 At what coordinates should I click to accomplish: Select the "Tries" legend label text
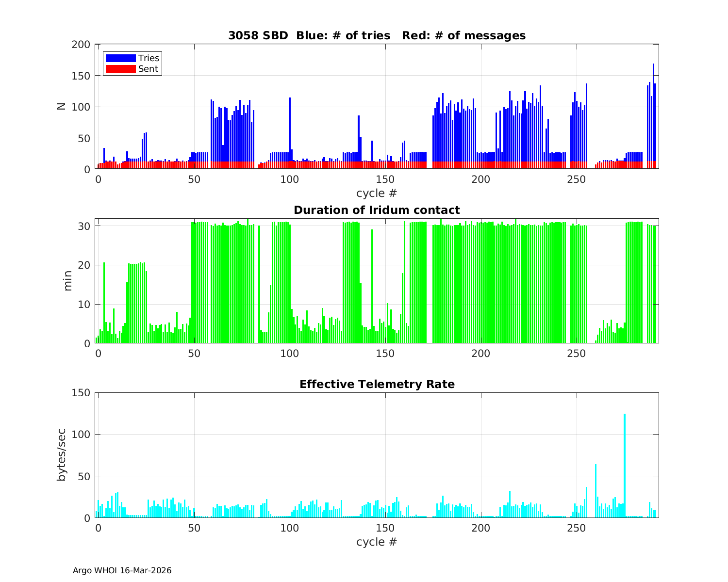[x=149, y=58]
